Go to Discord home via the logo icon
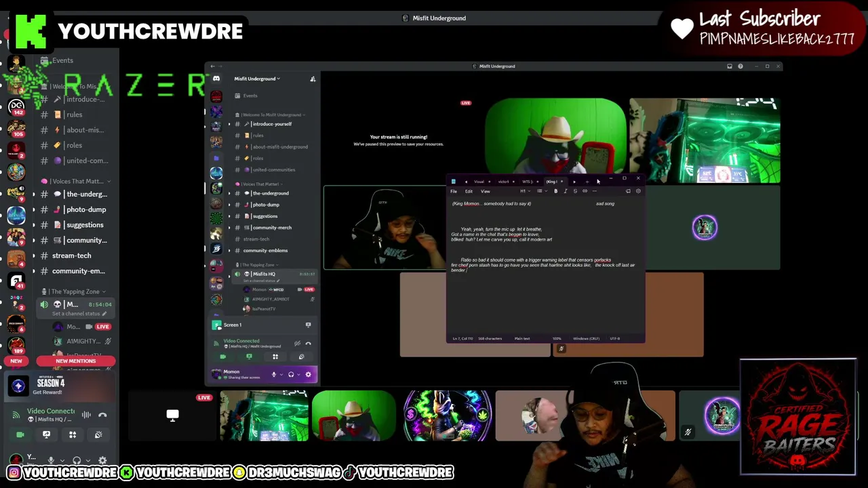The width and height of the screenshot is (868, 488). [216, 79]
